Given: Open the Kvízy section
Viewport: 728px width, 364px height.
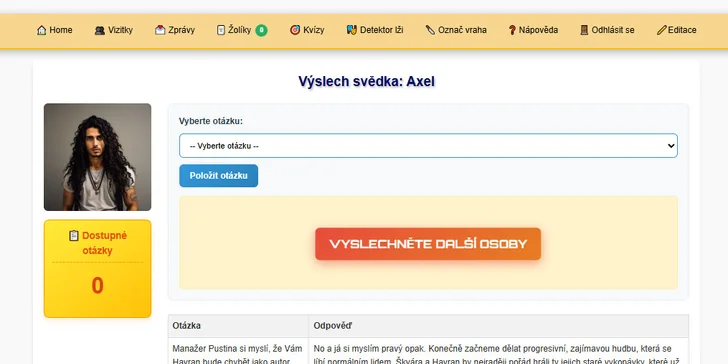Looking at the screenshot, I should point(307,30).
